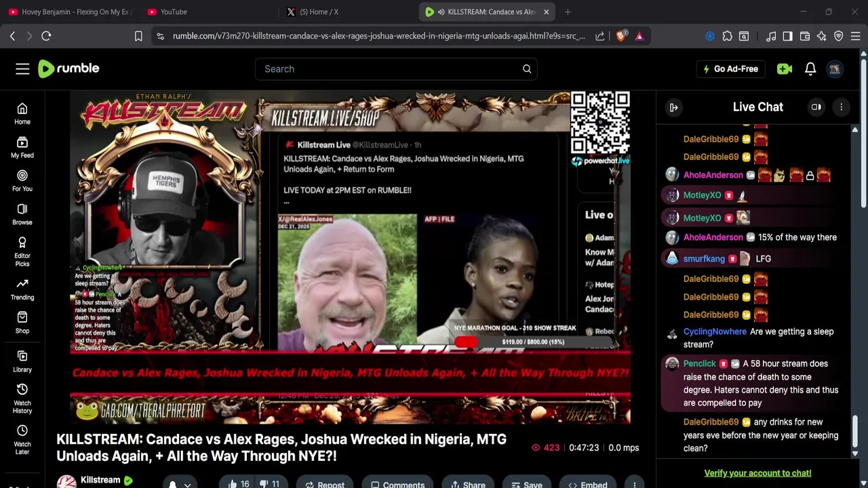The height and width of the screenshot is (488, 868).
Task: Open the Brave main menu
Action: (856, 36)
